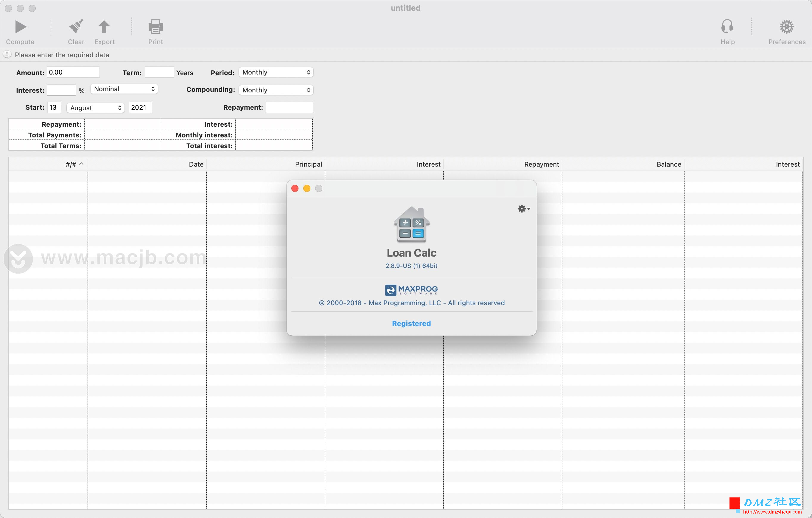Click the Monthly interest label

coord(204,135)
